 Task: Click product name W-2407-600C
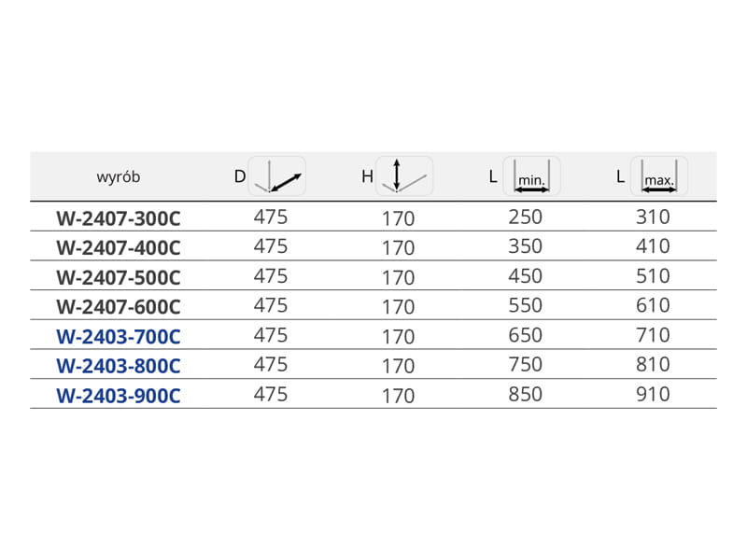pos(119,307)
